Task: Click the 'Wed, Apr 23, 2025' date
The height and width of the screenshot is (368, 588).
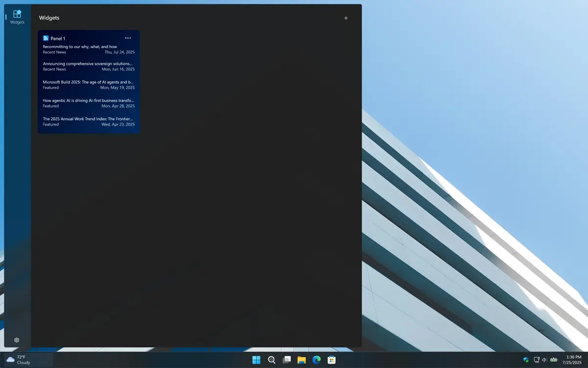Action: pyautogui.click(x=118, y=124)
